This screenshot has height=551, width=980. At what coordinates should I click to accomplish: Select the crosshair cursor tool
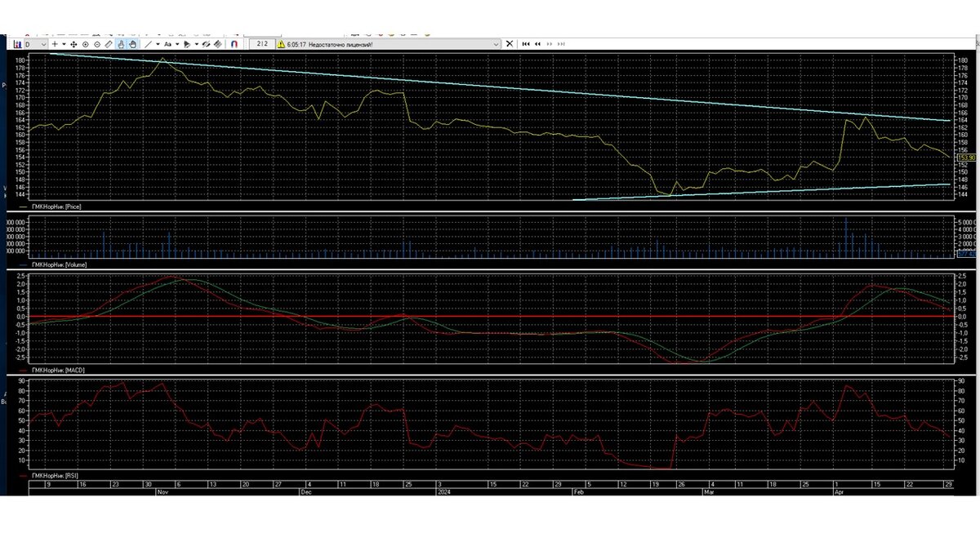tap(55, 44)
